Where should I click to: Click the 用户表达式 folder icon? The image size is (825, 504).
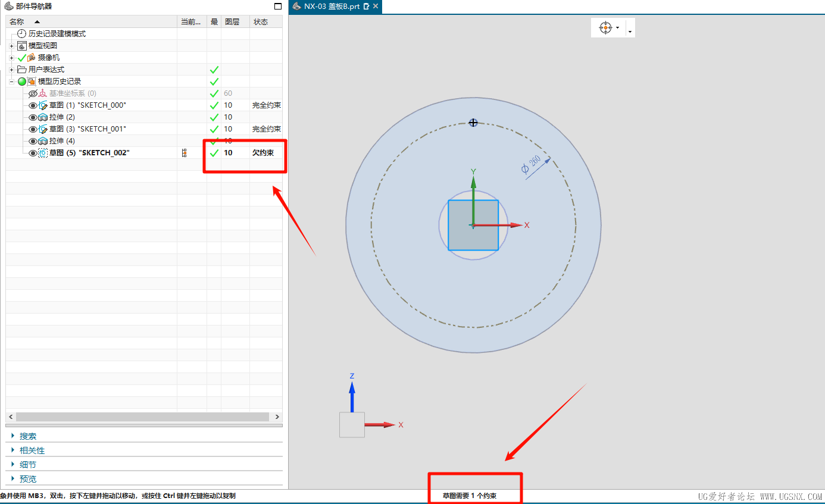click(x=22, y=70)
